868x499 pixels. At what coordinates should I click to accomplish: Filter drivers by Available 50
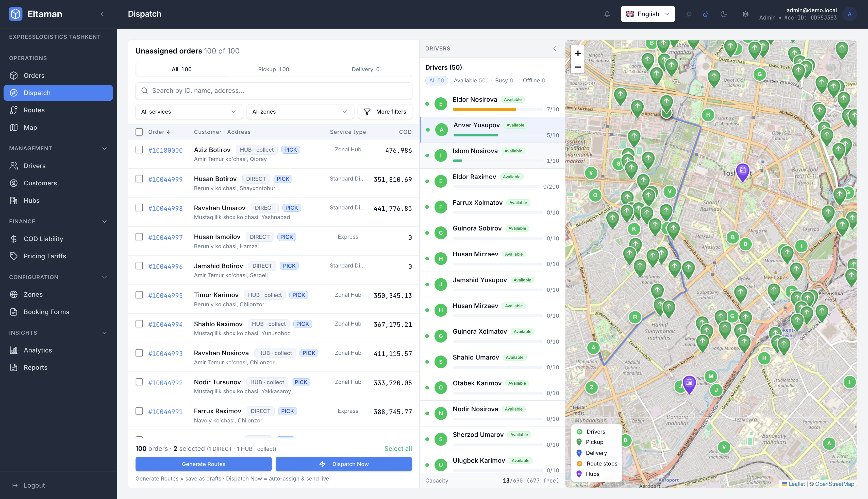pos(469,81)
